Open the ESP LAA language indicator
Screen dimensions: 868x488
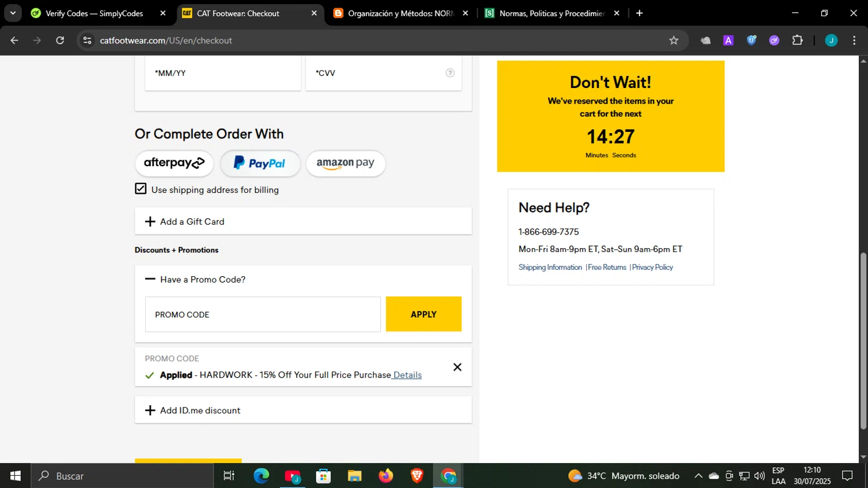[778, 476]
